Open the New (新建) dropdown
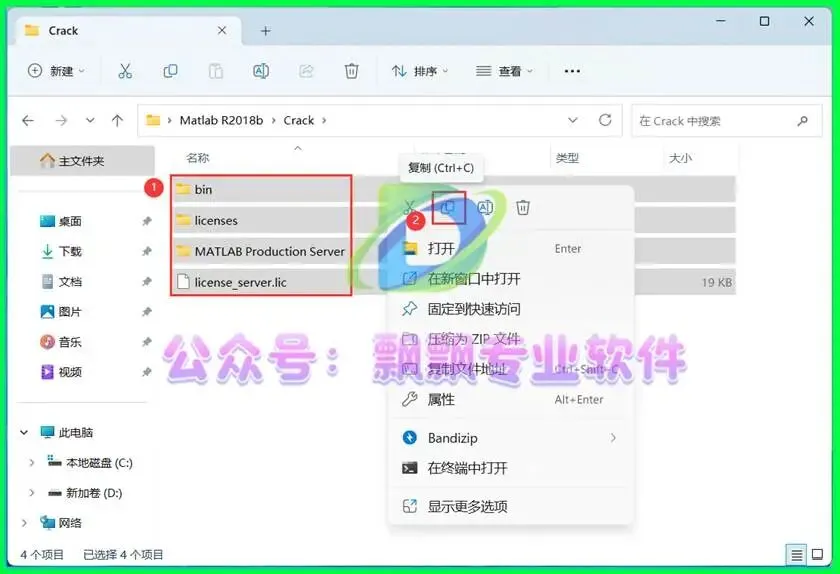The width and height of the screenshot is (840, 574). tap(56, 71)
